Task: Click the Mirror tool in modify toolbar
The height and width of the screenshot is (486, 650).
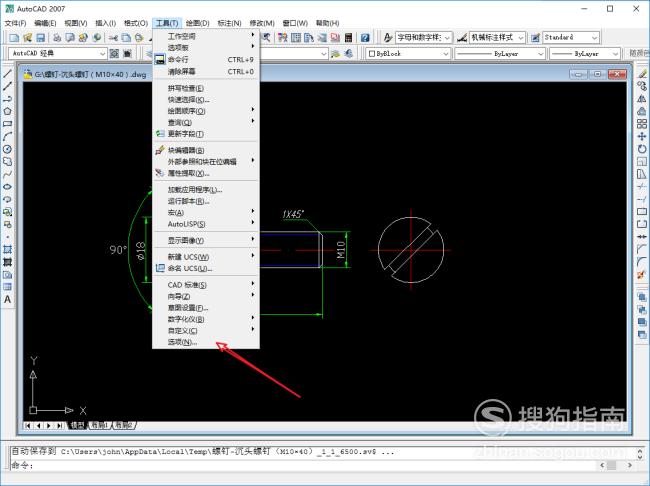Action: click(x=642, y=99)
